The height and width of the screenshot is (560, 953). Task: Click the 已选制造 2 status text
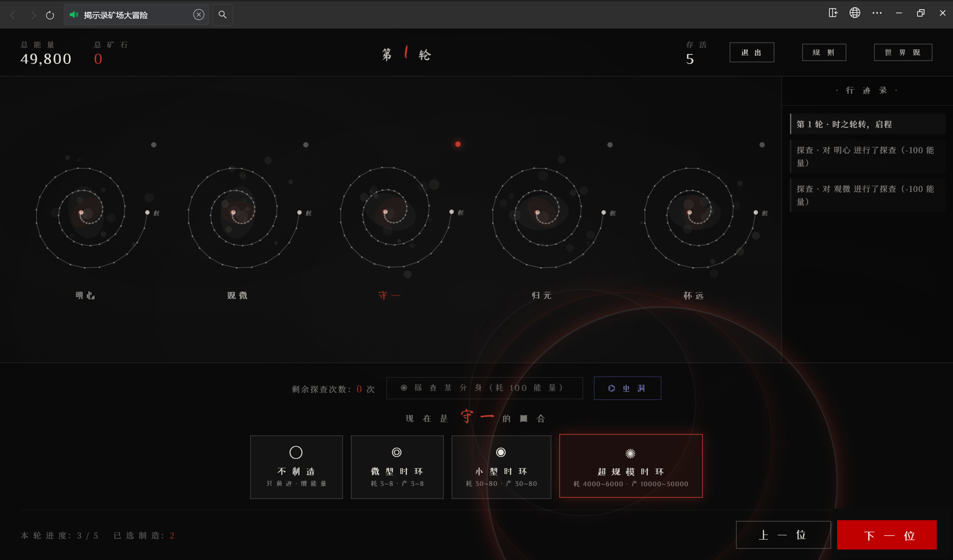(x=144, y=535)
